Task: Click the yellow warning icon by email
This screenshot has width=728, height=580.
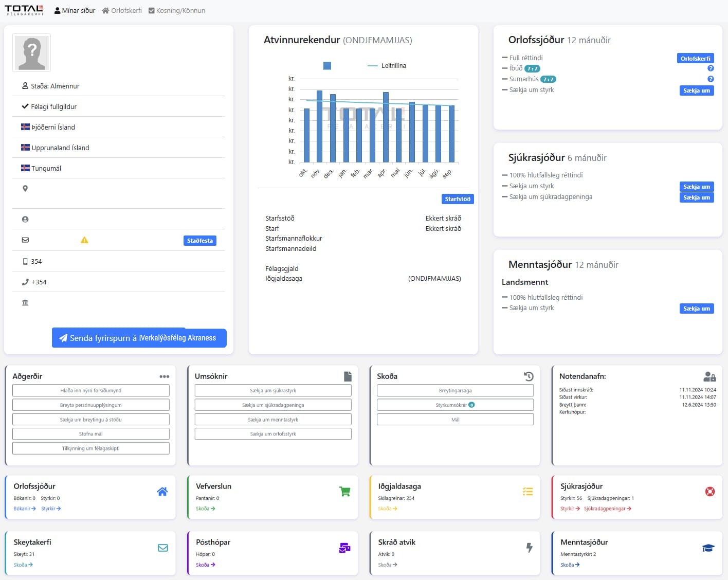Action: [x=84, y=240]
